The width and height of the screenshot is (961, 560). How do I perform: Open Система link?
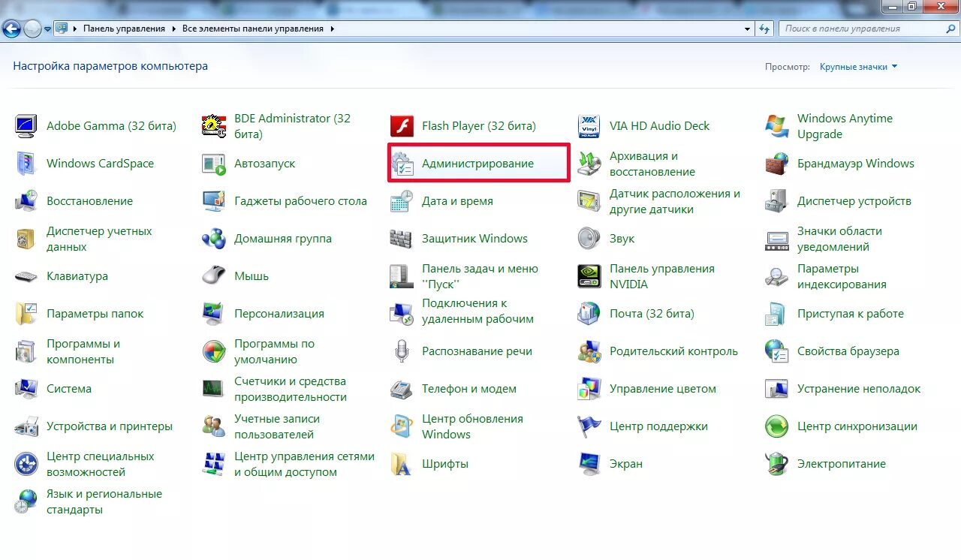[69, 389]
